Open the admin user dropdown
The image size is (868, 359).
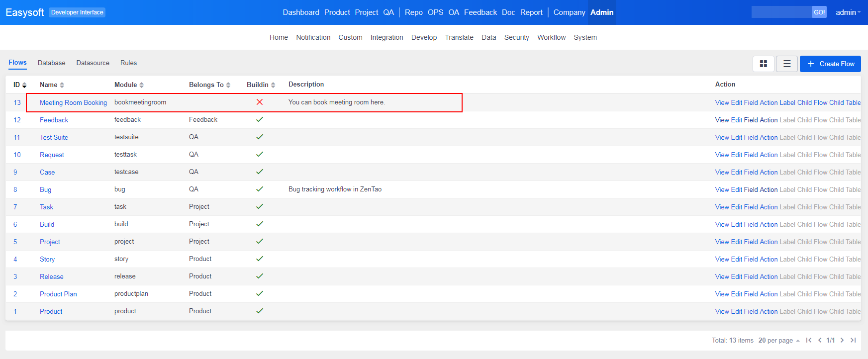tap(848, 12)
